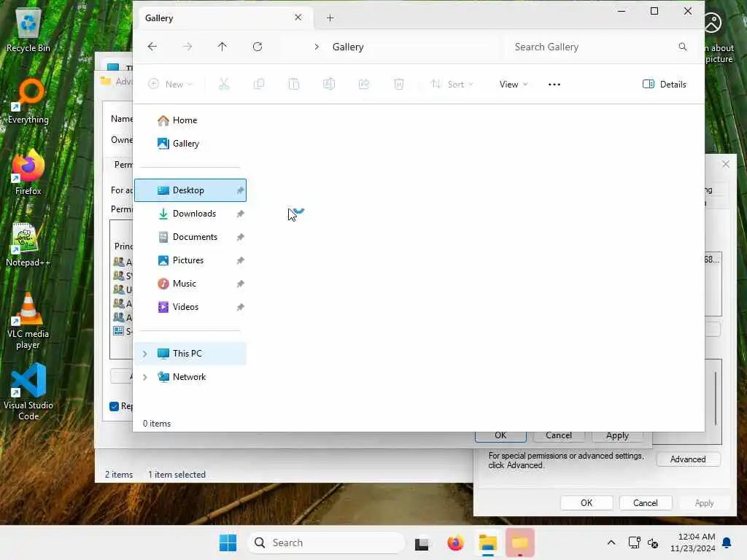Click the Rename icon in toolbar
This screenshot has height=560, width=747.
329,85
